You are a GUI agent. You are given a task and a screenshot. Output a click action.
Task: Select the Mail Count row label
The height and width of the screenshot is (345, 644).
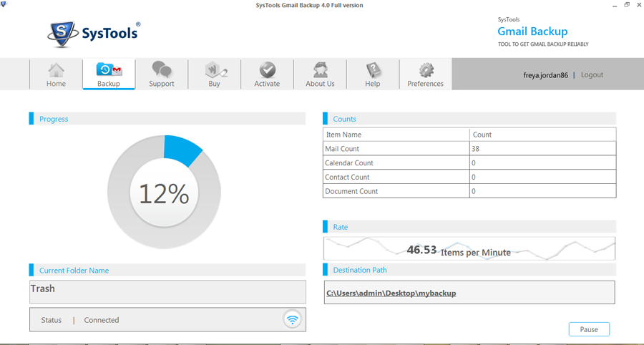[x=342, y=149]
